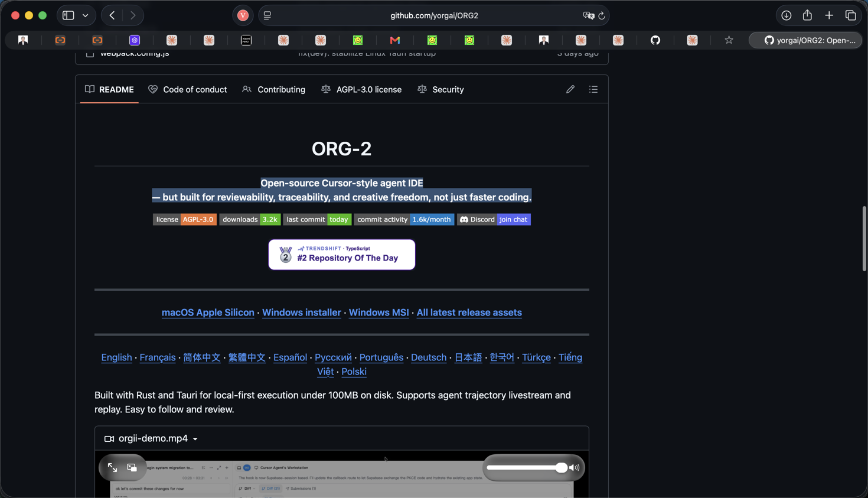The width and height of the screenshot is (868, 498).
Task: Click "Open-source Cursor-style agent IDE" text
Action: click(x=342, y=183)
